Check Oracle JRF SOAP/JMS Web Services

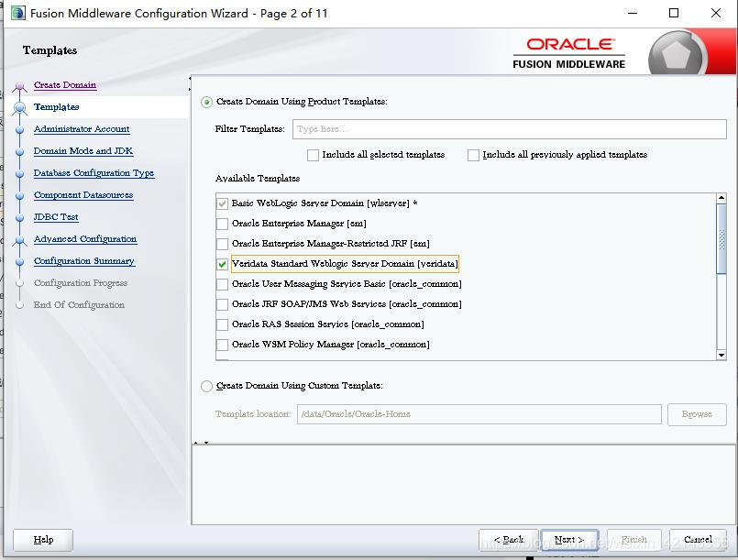[x=222, y=305]
